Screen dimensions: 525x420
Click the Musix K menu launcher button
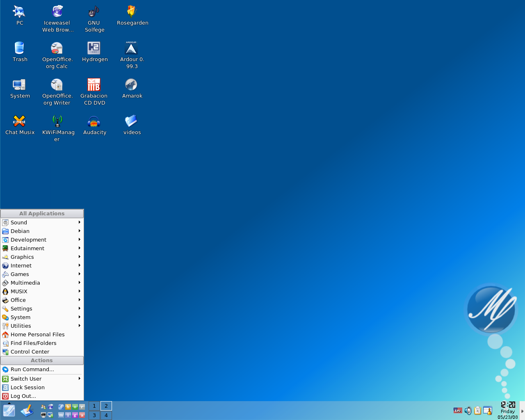coord(9,411)
